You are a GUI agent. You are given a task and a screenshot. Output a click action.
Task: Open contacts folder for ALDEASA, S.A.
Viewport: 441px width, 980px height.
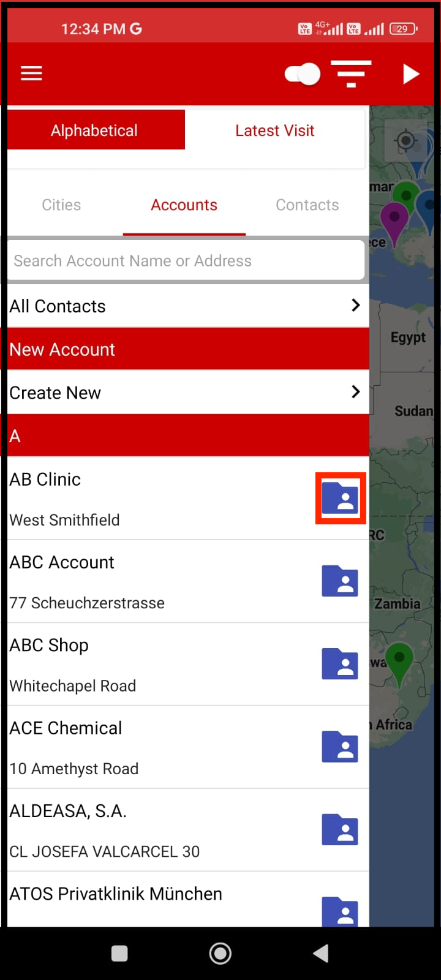coord(340,830)
